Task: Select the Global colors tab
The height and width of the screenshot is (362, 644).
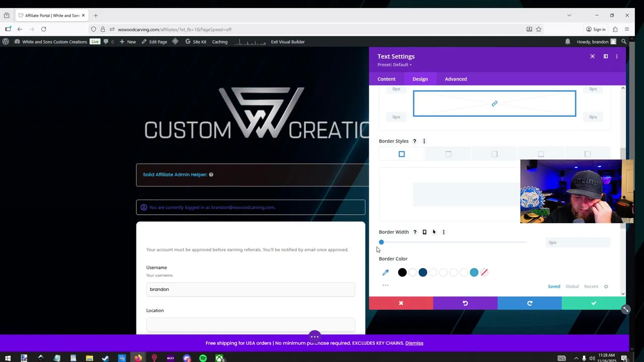Action: click(x=572, y=287)
